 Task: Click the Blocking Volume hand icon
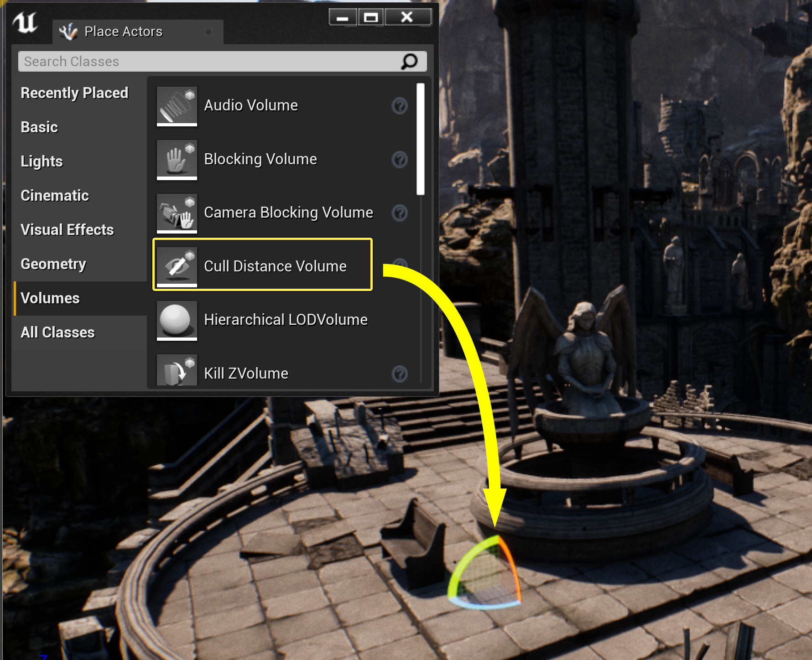177,160
